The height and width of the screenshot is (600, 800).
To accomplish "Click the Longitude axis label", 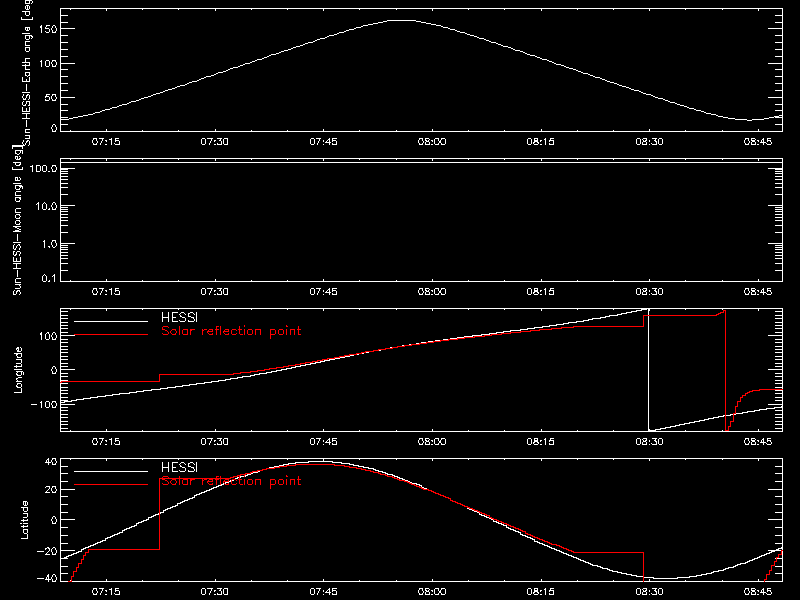I will tap(18, 370).
